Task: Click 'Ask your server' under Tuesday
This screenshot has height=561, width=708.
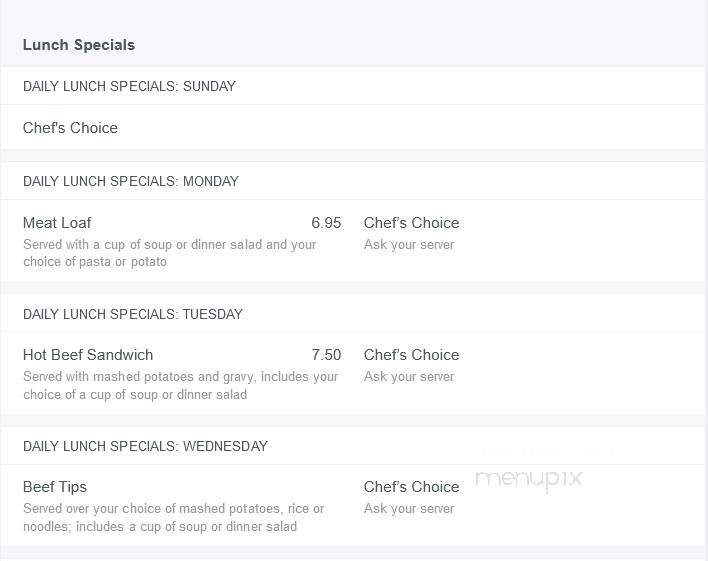Action: tap(409, 376)
